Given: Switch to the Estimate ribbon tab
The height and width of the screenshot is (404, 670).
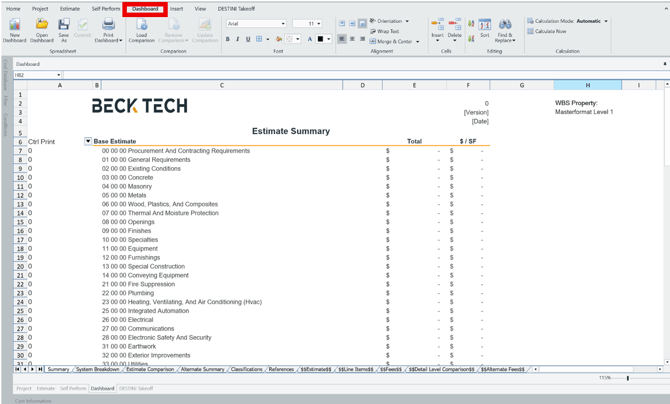Looking at the screenshot, I should [69, 9].
